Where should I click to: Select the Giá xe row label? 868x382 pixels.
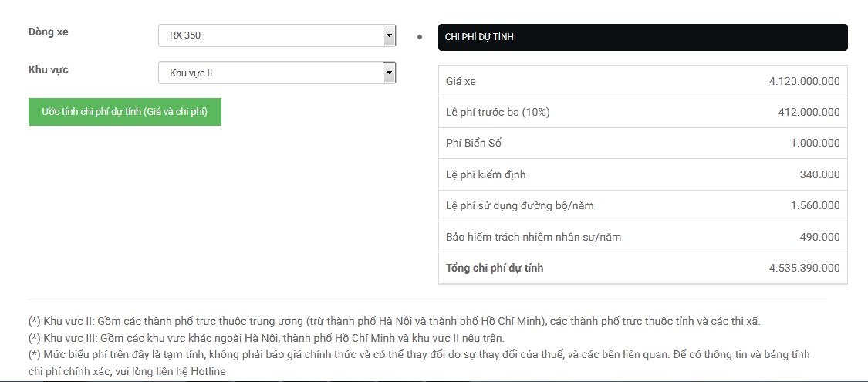pos(466,81)
